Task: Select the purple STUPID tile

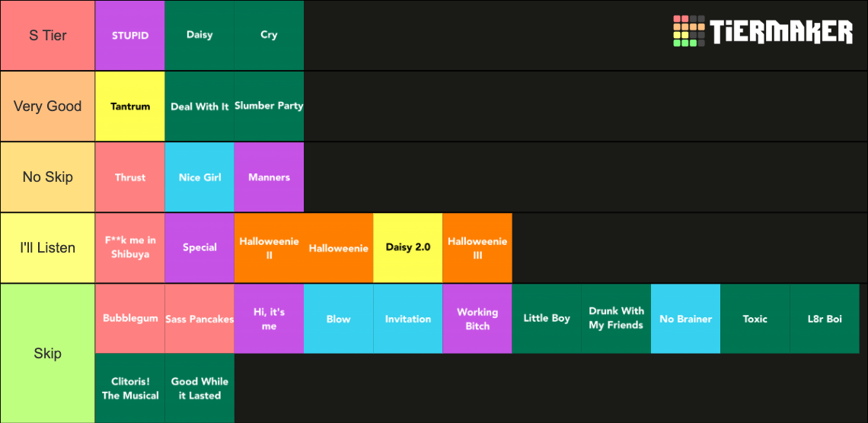Action: pos(130,36)
